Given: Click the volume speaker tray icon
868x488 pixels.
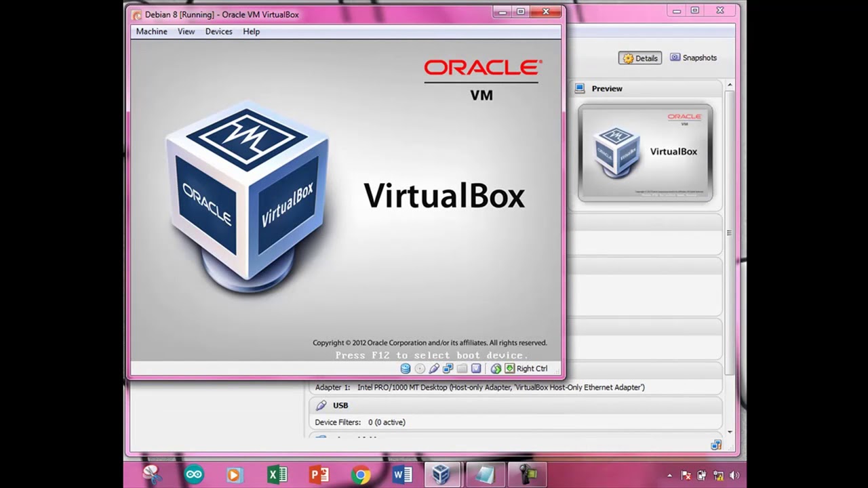Looking at the screenshot, I should click(734, 476).
